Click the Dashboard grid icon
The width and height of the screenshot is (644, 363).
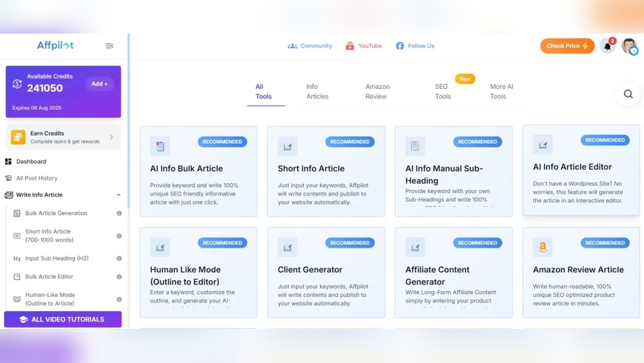[8, 162]
